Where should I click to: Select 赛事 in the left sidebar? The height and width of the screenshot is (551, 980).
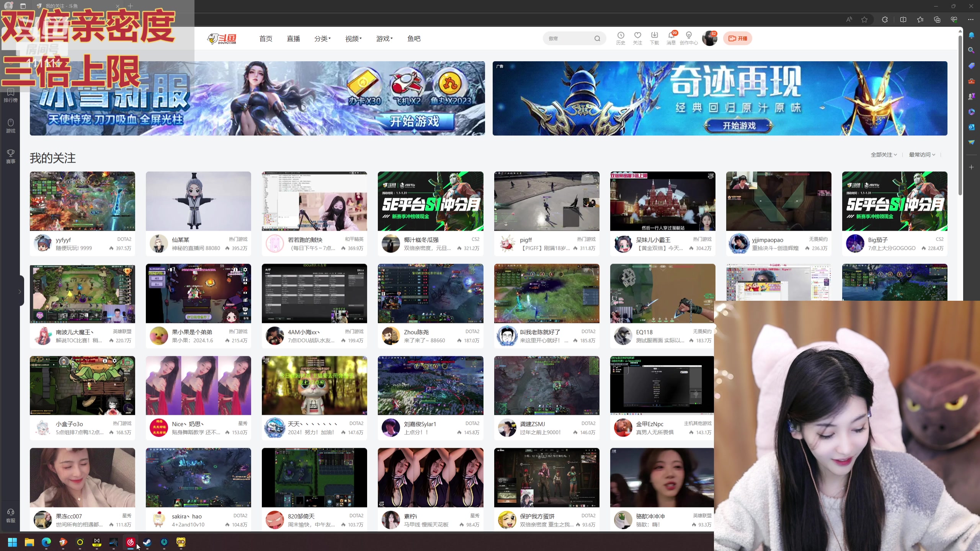(10, 156)
